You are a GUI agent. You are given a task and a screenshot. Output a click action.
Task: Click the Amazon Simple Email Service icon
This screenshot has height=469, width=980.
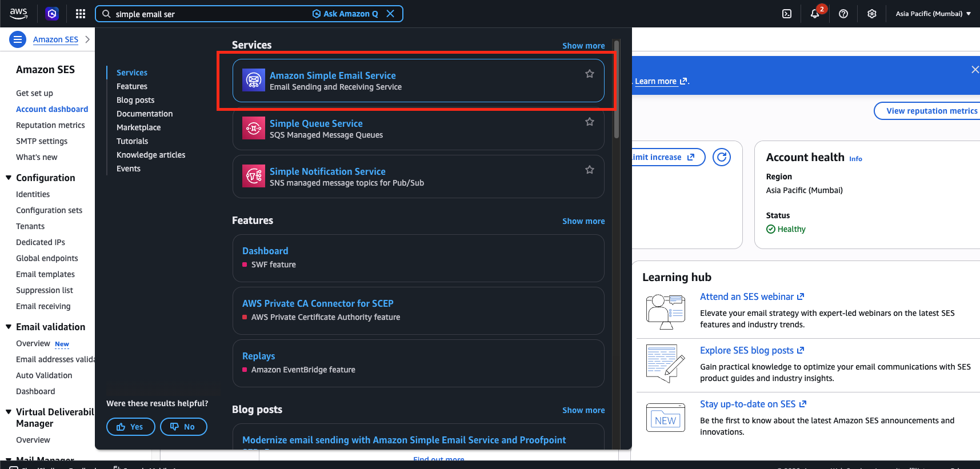254,81
